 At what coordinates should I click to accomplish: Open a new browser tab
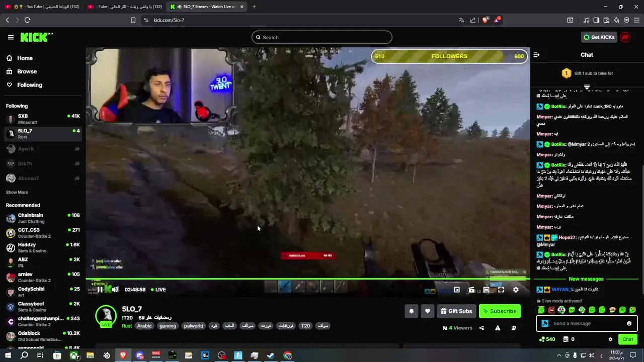click(x=254, y=7)
